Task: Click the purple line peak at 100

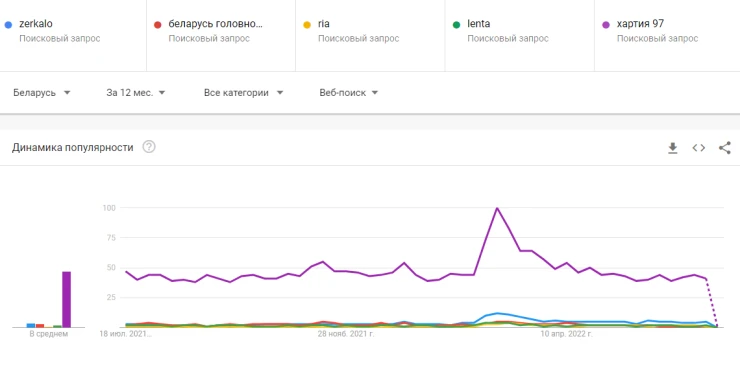Action: click(x=497, y=208)
